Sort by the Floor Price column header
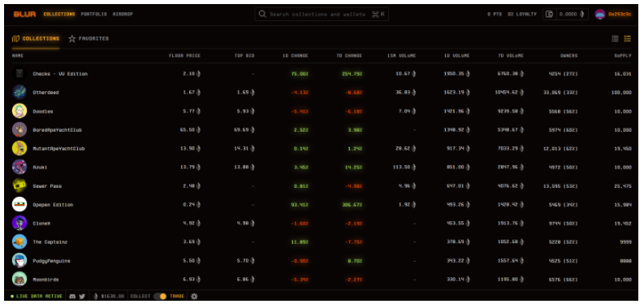 (185, 55)
